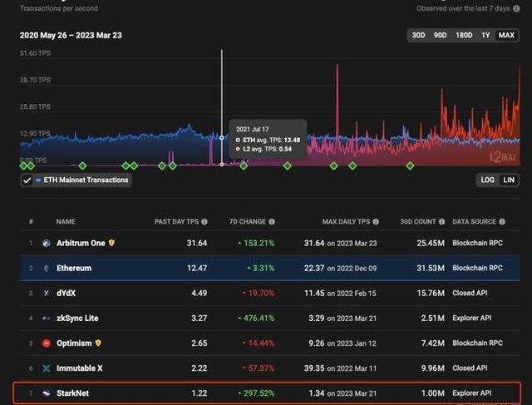Click the 153.21% change for Arbitrum One

[256, 243]
